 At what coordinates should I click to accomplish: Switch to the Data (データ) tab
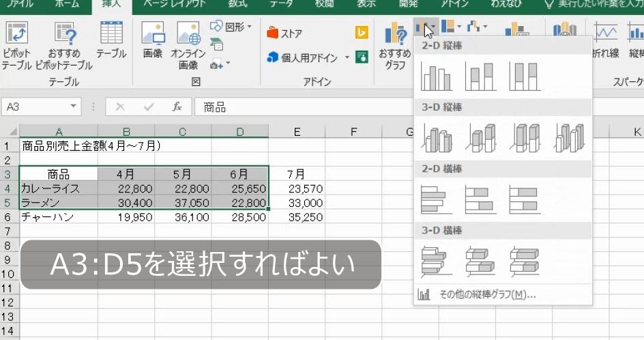pyautogui.click(x=281, y=3)
